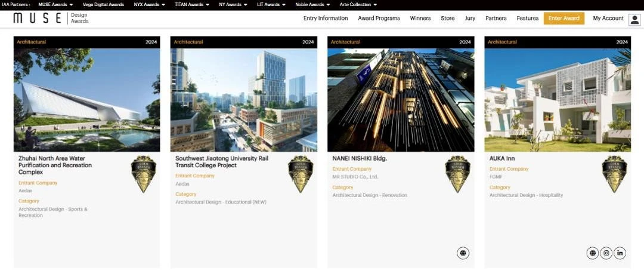Expand the NYX Awards partner dropdown
The image size is (644, 273).
150,5
